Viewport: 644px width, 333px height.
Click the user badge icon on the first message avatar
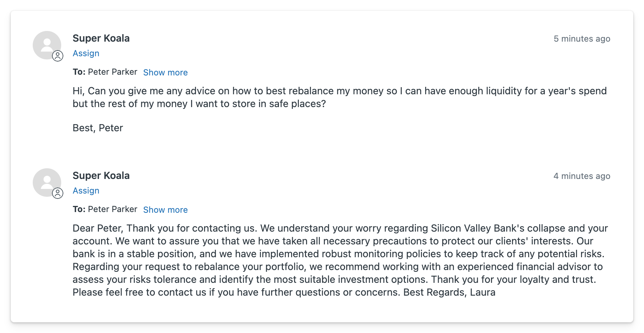[x=58, y=55]
